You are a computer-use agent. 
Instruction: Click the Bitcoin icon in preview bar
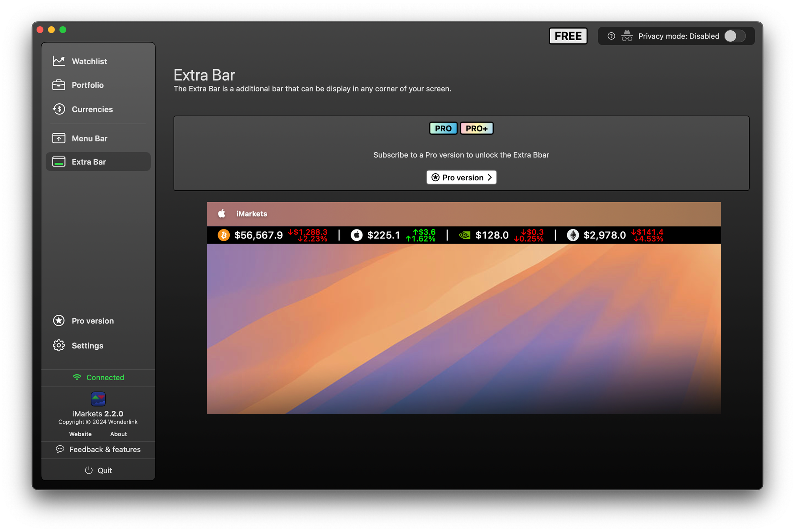[x=224, y=235]
